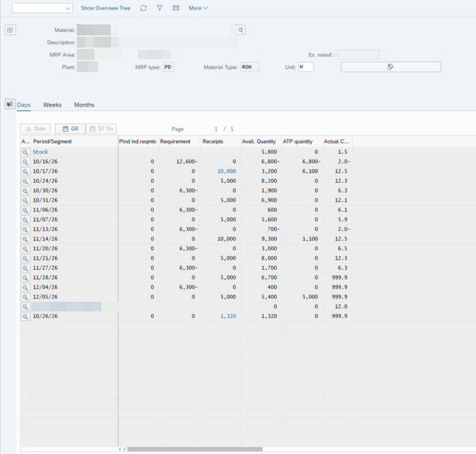Click the 12.0 value in Actual C... column

pyautogui.click(x=341, y=307)
